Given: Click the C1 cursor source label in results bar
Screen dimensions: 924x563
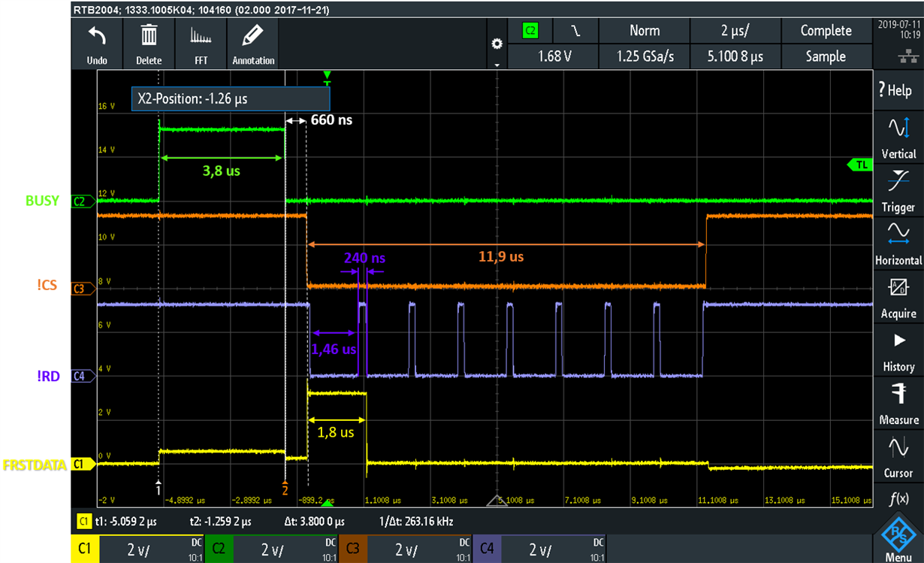Looking at the screenshot, I should coord(84,521).
